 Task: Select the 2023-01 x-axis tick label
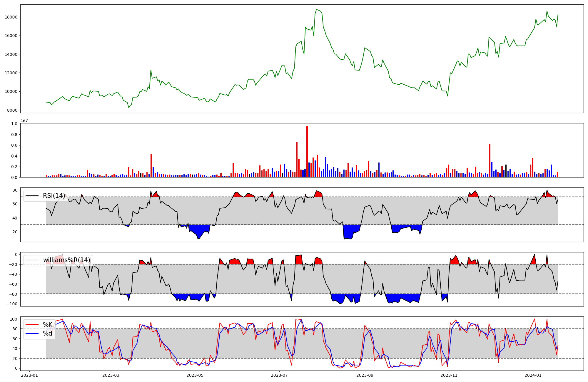coord(29,375)
